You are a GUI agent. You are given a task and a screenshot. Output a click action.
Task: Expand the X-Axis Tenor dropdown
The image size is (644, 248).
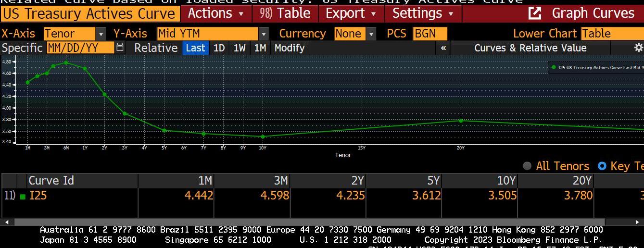point(101,34)
